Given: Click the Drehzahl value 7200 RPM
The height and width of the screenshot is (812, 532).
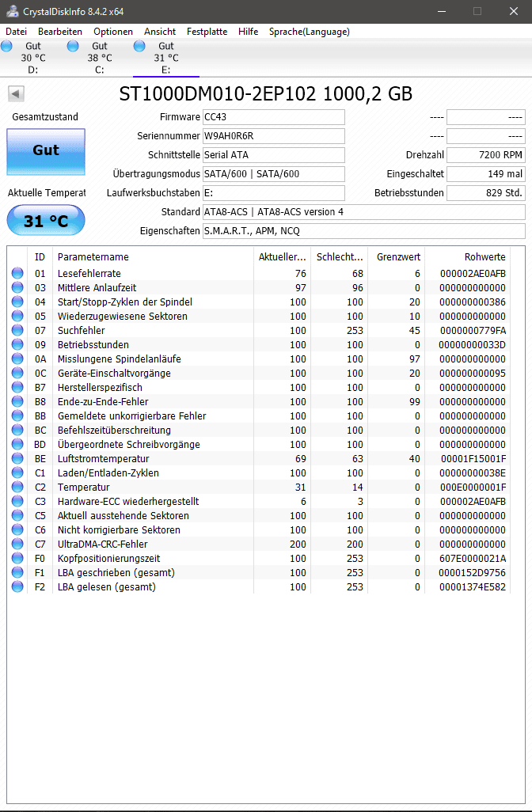Looking at the screenshot, I should point(486,155).
